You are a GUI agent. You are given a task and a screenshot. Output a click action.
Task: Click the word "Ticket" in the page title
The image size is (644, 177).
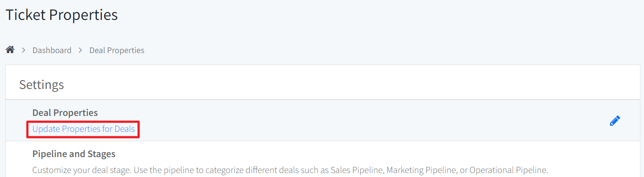tap(25, 15)
